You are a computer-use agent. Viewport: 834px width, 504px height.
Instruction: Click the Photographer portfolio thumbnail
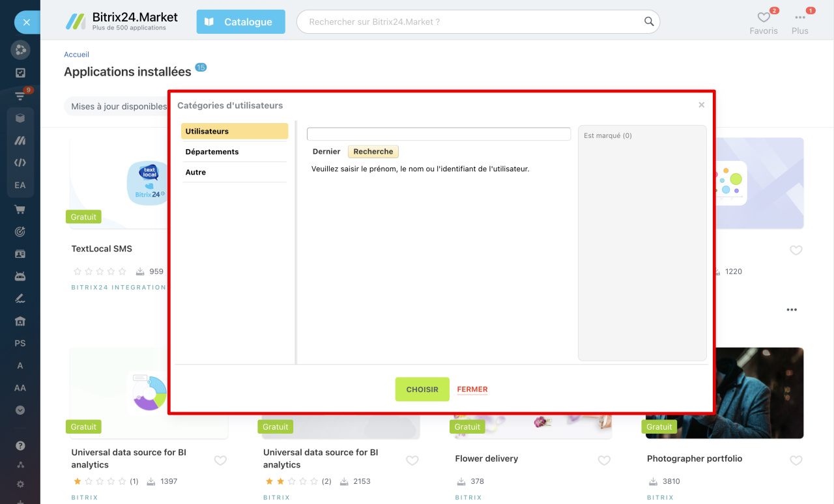pyautogui.click(x=725, y=394)
